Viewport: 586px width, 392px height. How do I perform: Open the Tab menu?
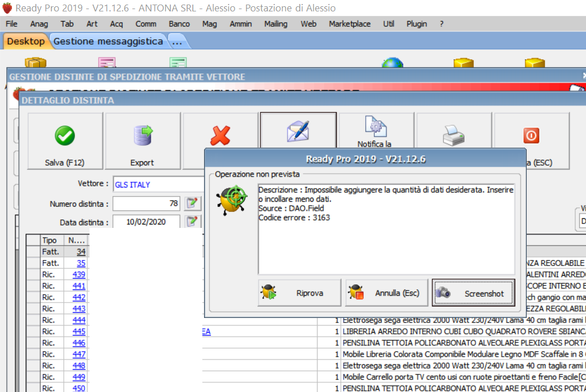[67, 24]
